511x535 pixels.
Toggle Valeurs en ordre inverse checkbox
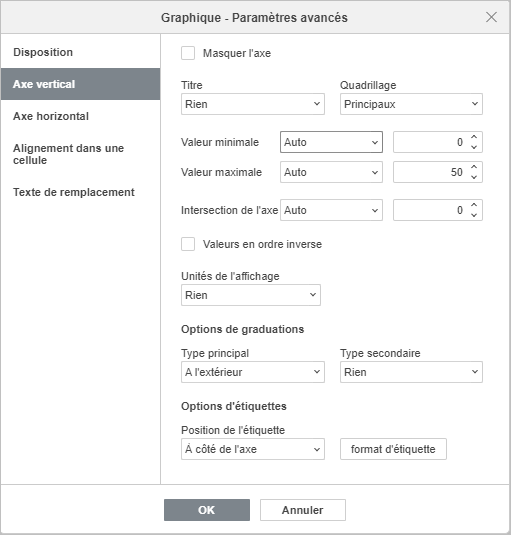pyautogui.click(x=188, y=244)
